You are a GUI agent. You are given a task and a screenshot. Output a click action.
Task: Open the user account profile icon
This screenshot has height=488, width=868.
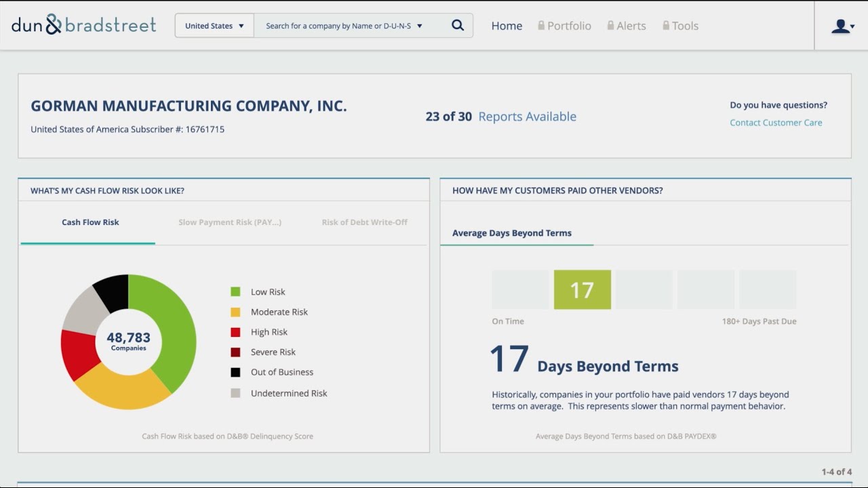[842, 26]
